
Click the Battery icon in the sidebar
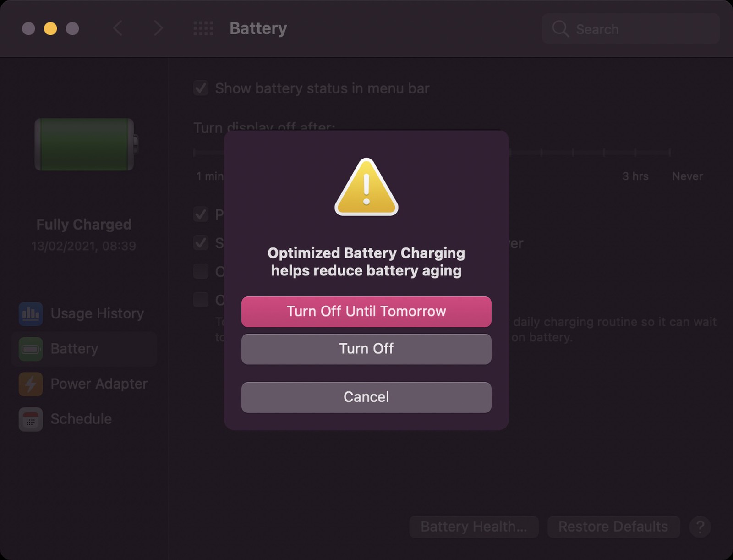click(x=30, y=349)
